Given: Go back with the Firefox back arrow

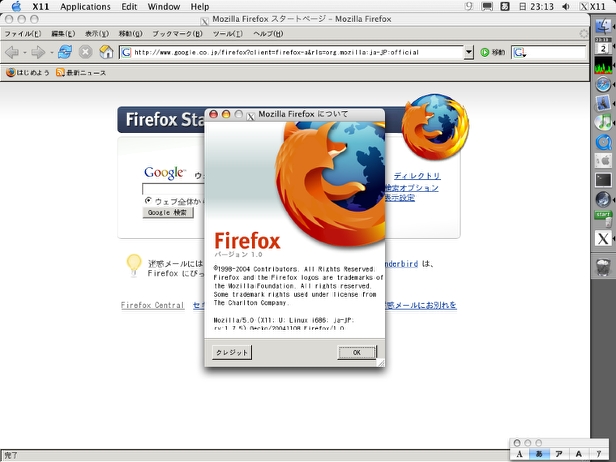Looking at the screenshot, I should pyautogui.click(x=12, y=52).
